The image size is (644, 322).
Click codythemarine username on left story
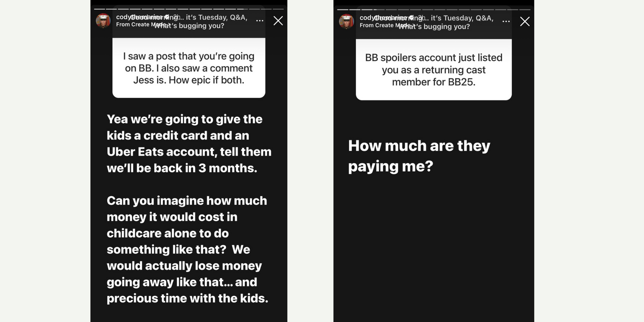tap(140, 17)
